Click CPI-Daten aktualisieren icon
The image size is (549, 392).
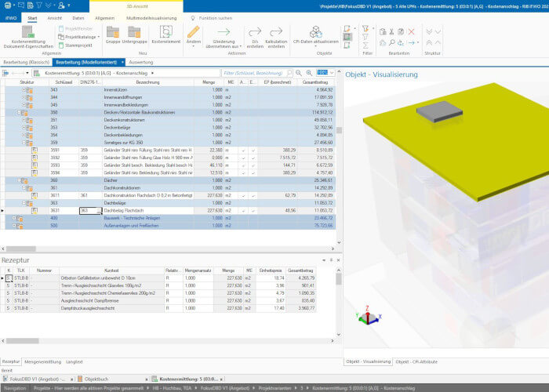[x=316, y=32]
